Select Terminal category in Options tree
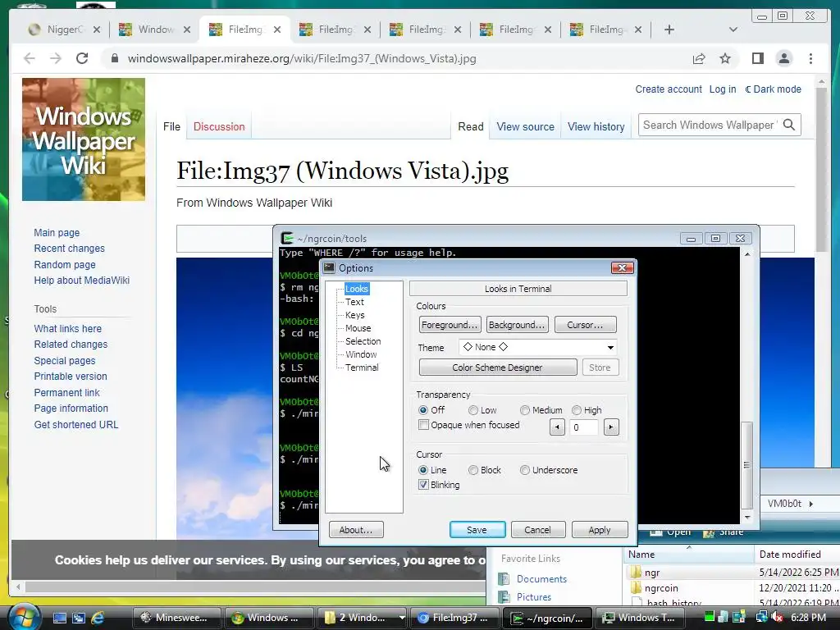 pos(362,367)
